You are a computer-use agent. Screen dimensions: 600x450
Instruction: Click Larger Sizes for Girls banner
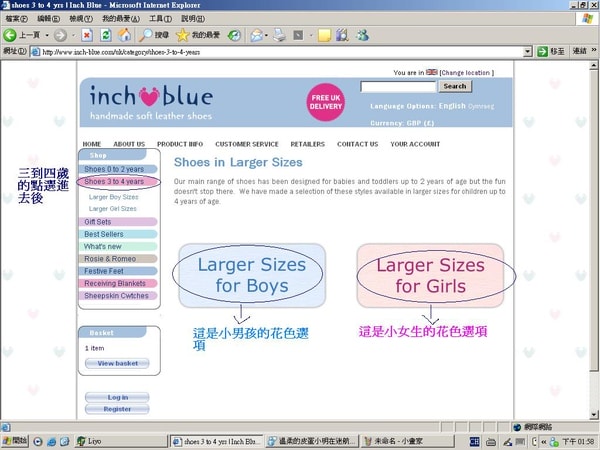[x=430, y=276]
